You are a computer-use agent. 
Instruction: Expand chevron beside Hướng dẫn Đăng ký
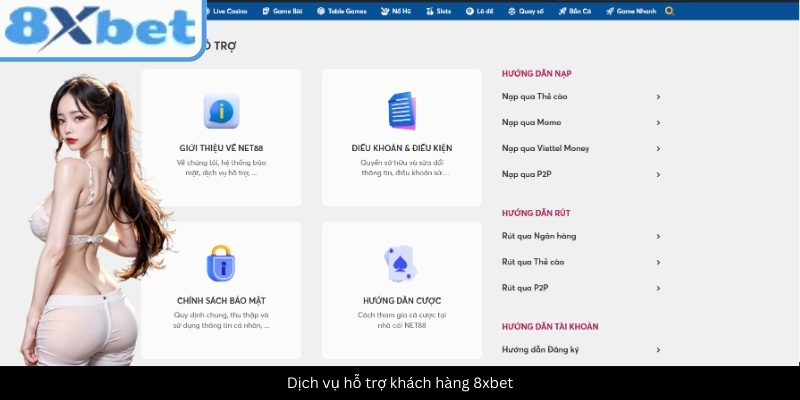tap(658, 350)
